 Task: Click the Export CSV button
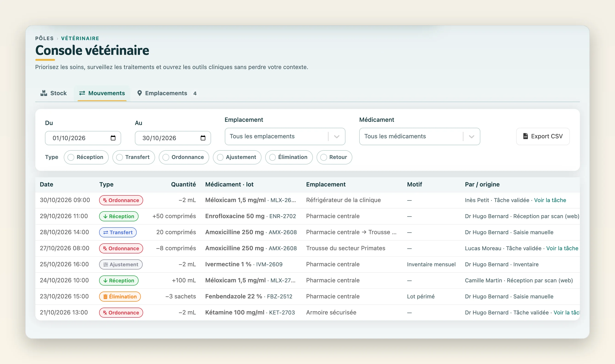(543, 136)
